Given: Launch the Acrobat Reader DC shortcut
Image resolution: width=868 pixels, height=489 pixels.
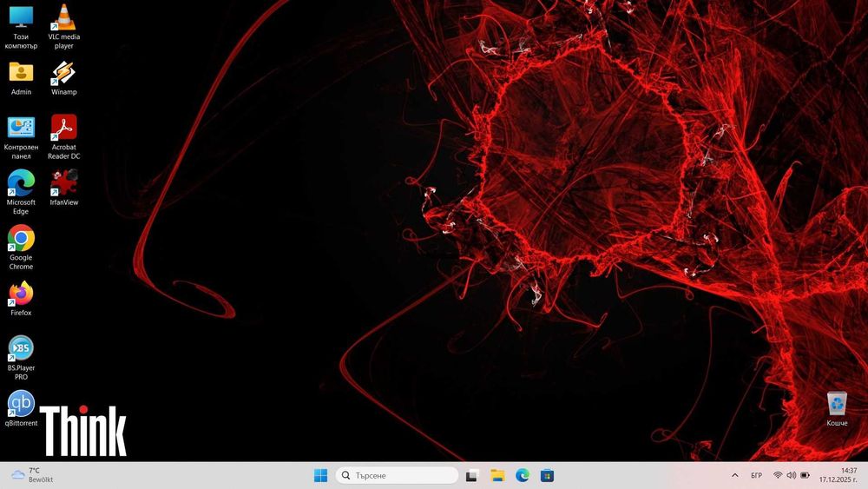Looking at the screenshot, I should 63,137.
